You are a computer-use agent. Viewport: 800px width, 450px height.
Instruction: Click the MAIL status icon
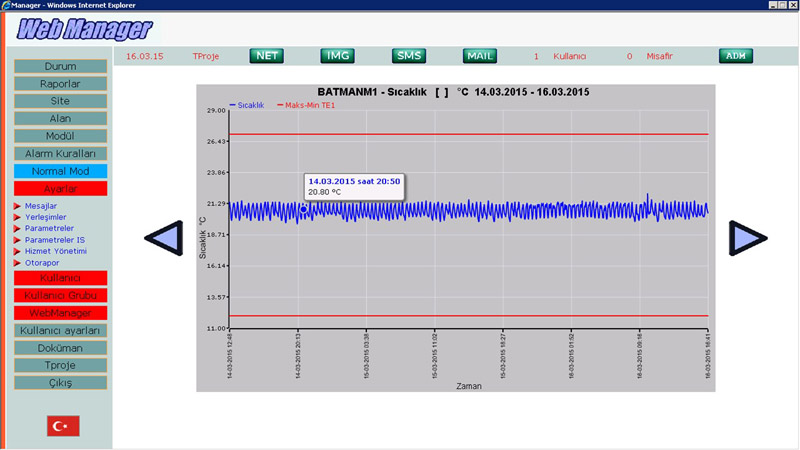pyautogui.click(x=480, y=56)
